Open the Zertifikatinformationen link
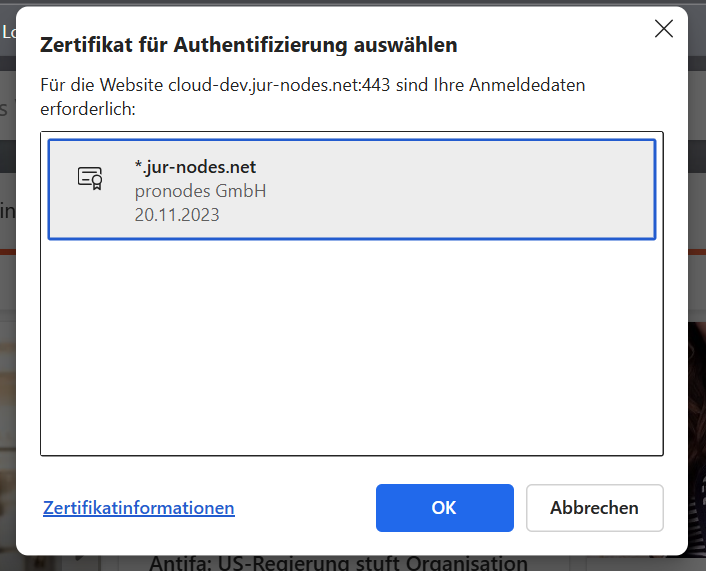This screenshot has width=706, height=571. (139, 508)
